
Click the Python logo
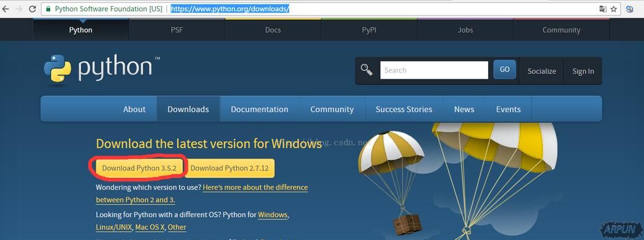[x=102, y=68]
